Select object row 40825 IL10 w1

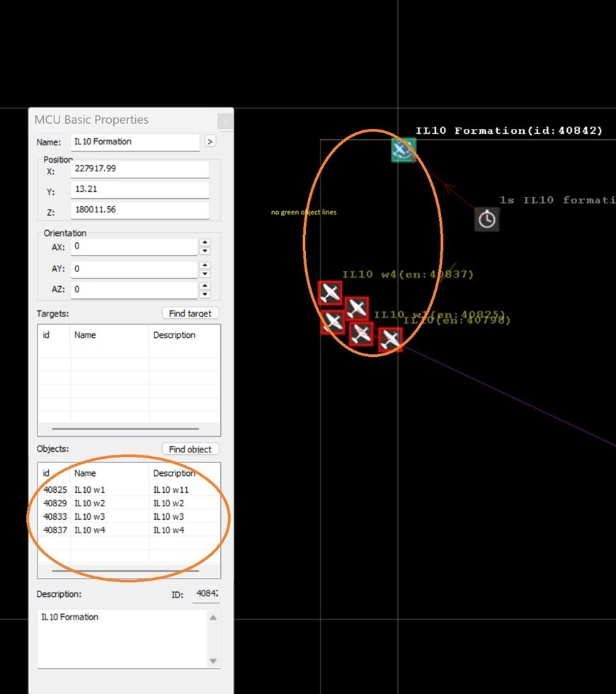tap(129, 490)
